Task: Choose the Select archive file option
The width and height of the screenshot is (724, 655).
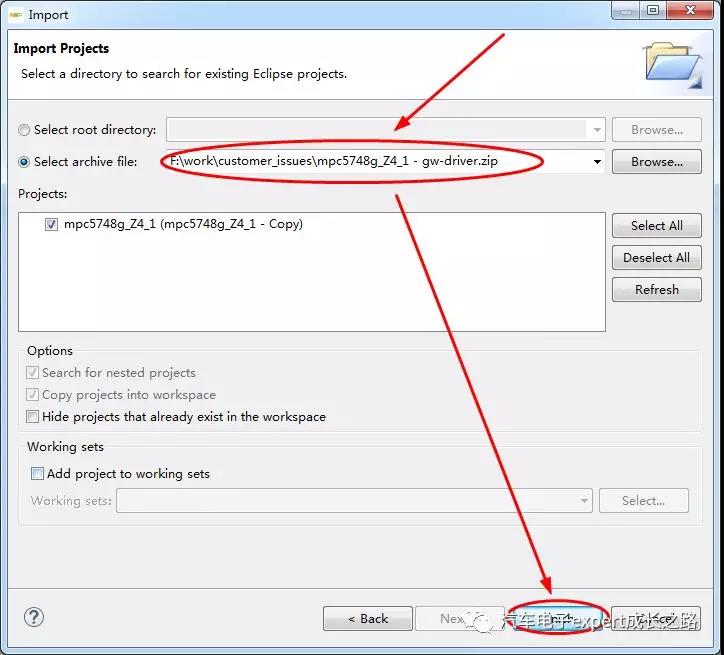Action: 24,162
